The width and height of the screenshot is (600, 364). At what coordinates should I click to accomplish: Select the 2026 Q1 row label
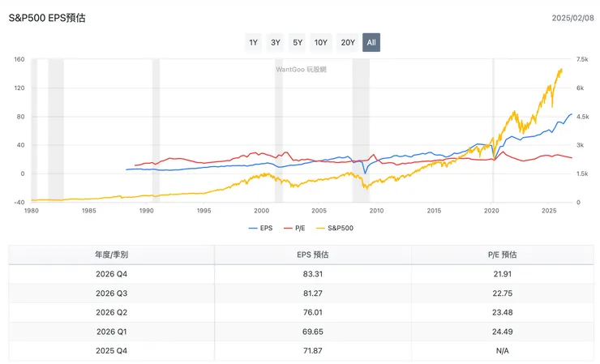click(111, 332)
